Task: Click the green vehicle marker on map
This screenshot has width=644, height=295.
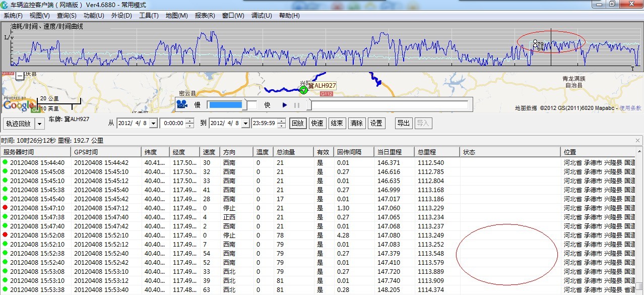Action: click(303, 90)
